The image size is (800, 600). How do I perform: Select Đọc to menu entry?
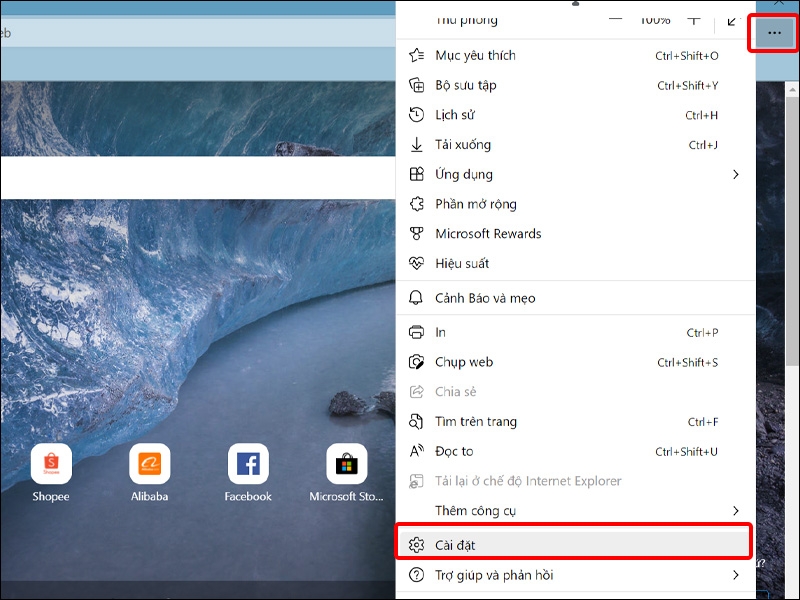(x=576, y=451)
